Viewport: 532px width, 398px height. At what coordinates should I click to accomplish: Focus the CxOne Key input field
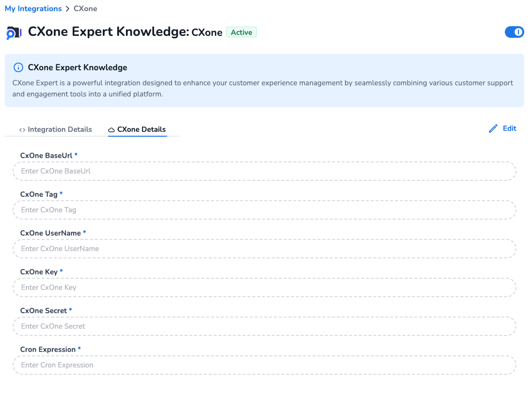coord(265,287)
